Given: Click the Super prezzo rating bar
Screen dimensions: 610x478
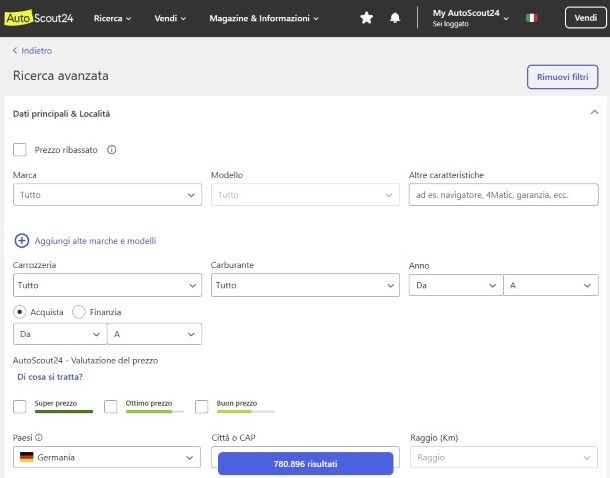Looking at the screenshot, I should [x=64, y=411].
